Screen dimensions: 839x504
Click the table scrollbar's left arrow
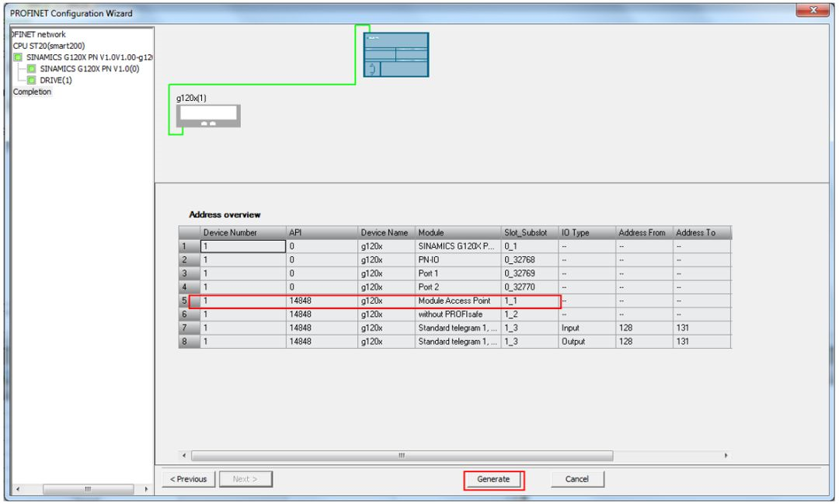point(184,456)
